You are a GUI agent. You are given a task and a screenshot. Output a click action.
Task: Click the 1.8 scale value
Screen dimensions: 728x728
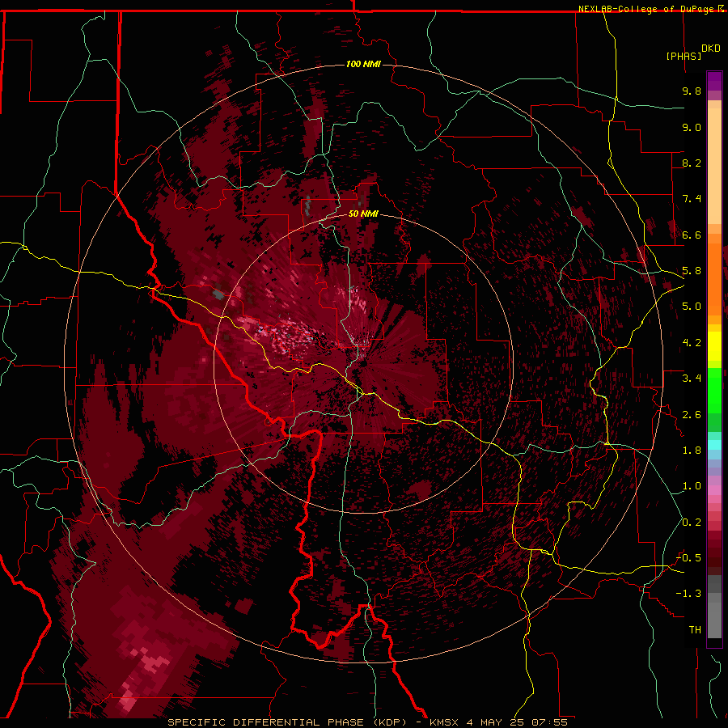692,451
